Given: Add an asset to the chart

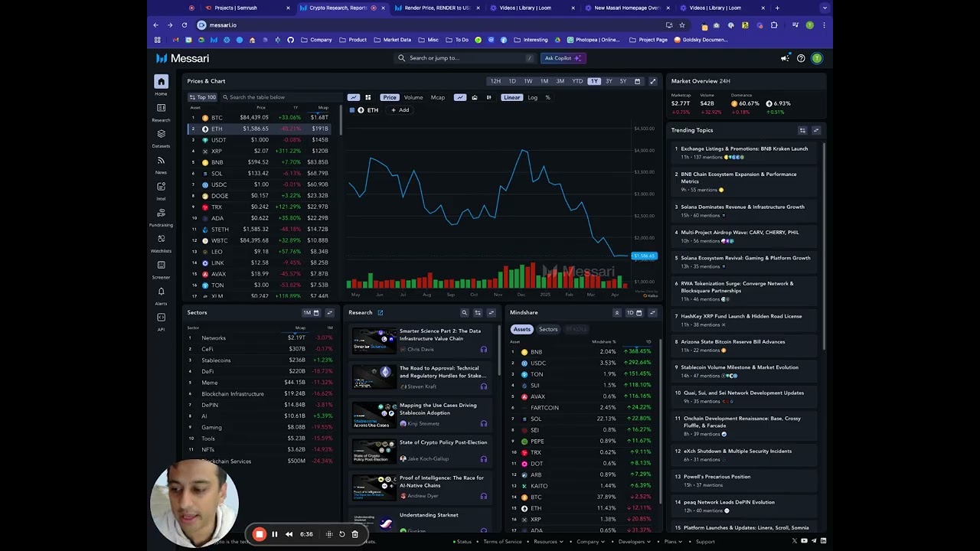Looking at the screenshot, I should (400, 110).
